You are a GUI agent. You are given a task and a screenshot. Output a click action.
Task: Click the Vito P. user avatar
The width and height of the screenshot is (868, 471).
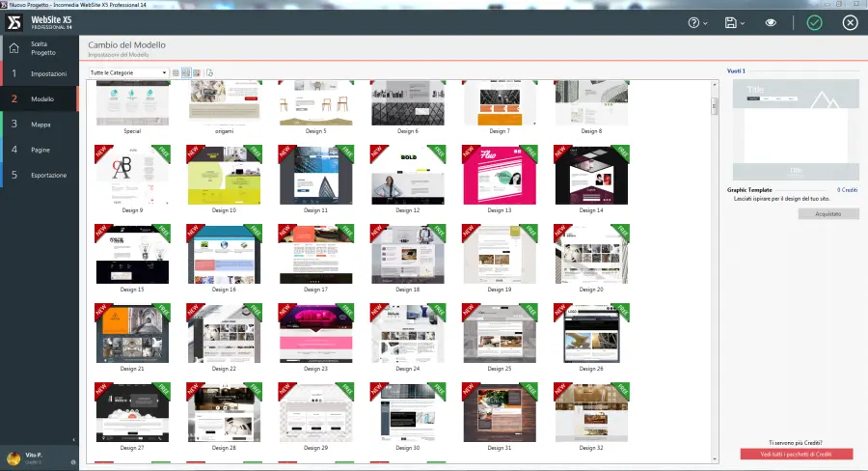(14, 458)
